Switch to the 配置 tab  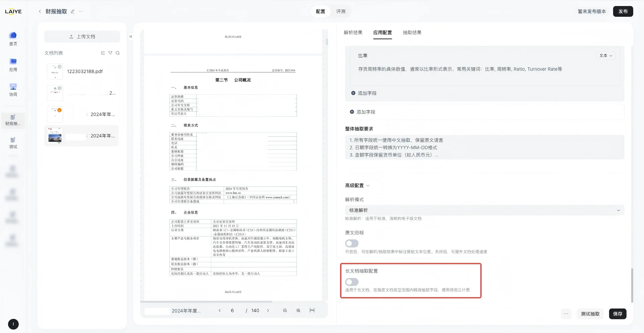[x=320, y=11]
